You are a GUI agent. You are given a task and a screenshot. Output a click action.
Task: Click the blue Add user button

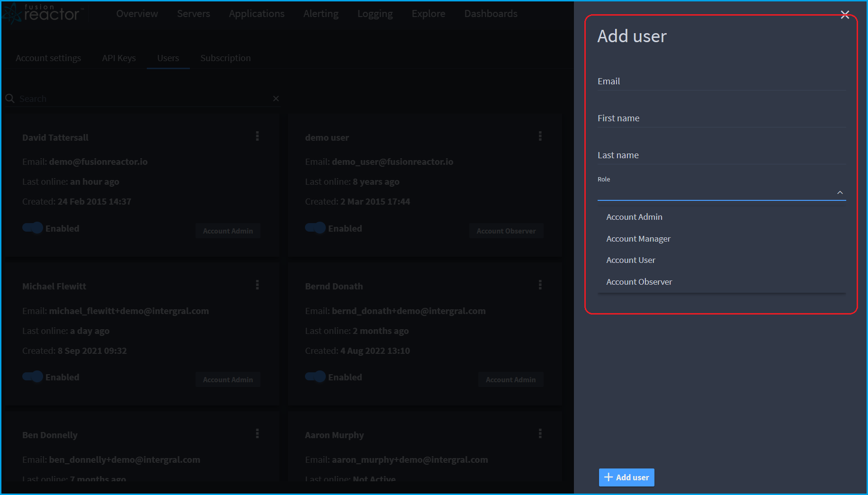tap(626, 477)
